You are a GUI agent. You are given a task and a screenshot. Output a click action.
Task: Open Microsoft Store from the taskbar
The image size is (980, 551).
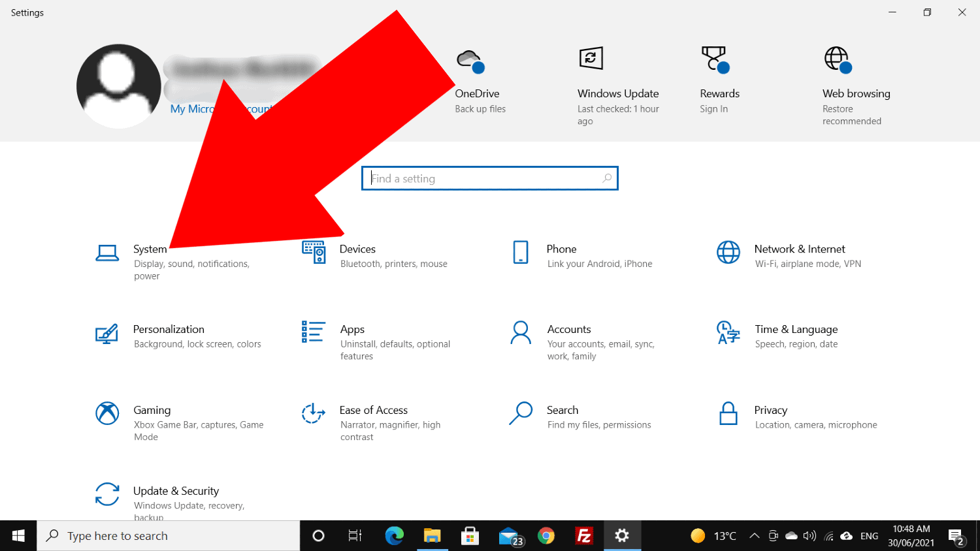pyautogui.click(x=470, y=536)
